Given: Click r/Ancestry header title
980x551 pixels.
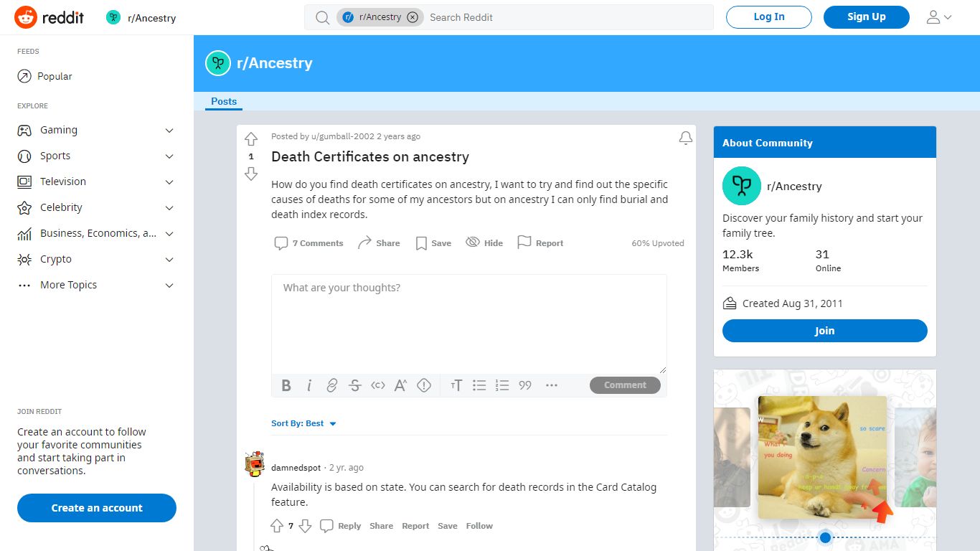Looking at the screenshot, I should coord(275,63).
